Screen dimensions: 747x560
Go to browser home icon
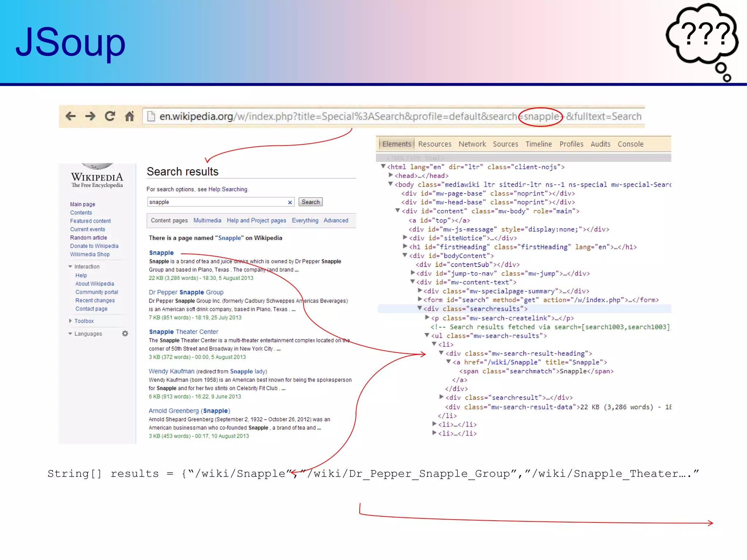pyautogui.click(x=129, y=116)
